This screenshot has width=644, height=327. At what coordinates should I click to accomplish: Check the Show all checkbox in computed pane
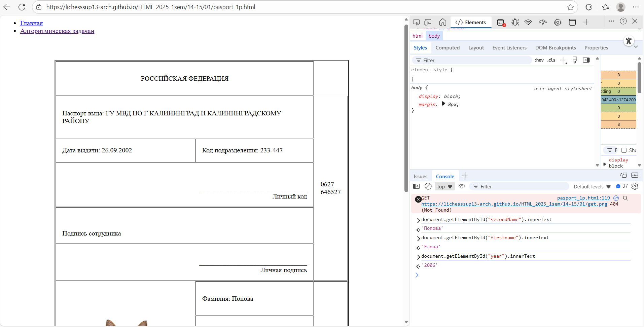point(624,150)
